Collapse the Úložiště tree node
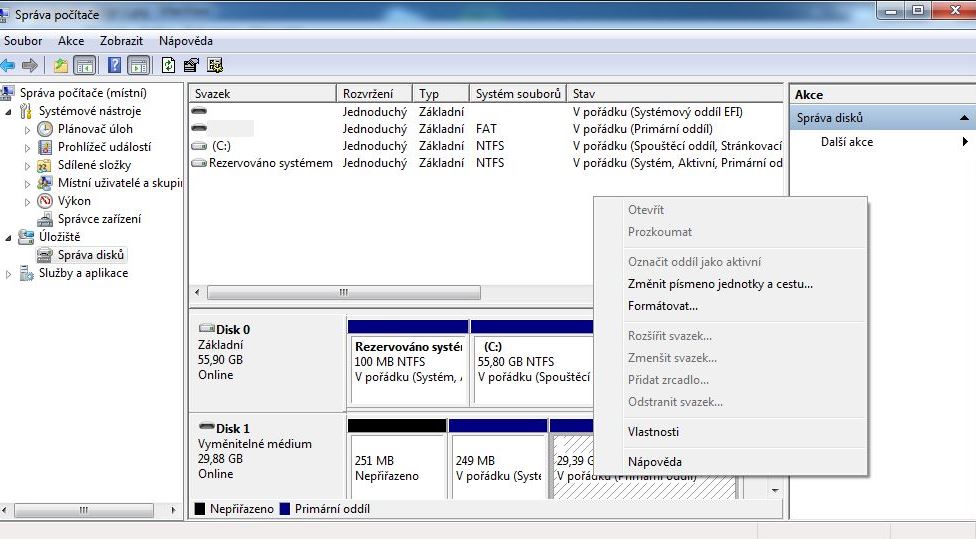 tap(9, 238)
